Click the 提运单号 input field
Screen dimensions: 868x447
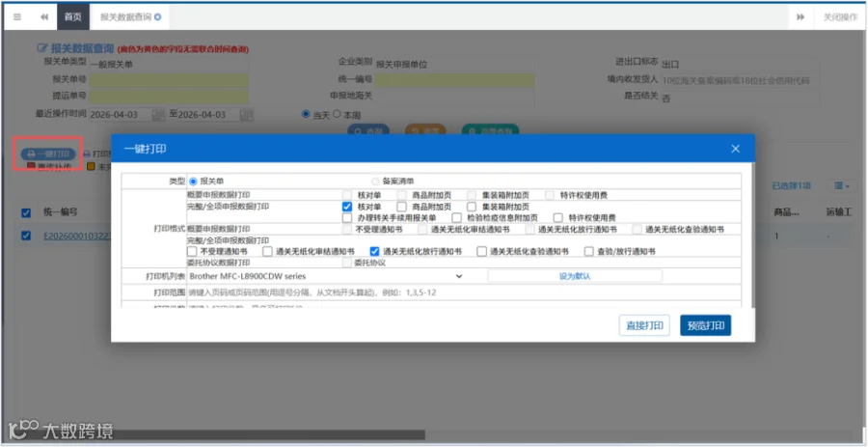(169, 96)
